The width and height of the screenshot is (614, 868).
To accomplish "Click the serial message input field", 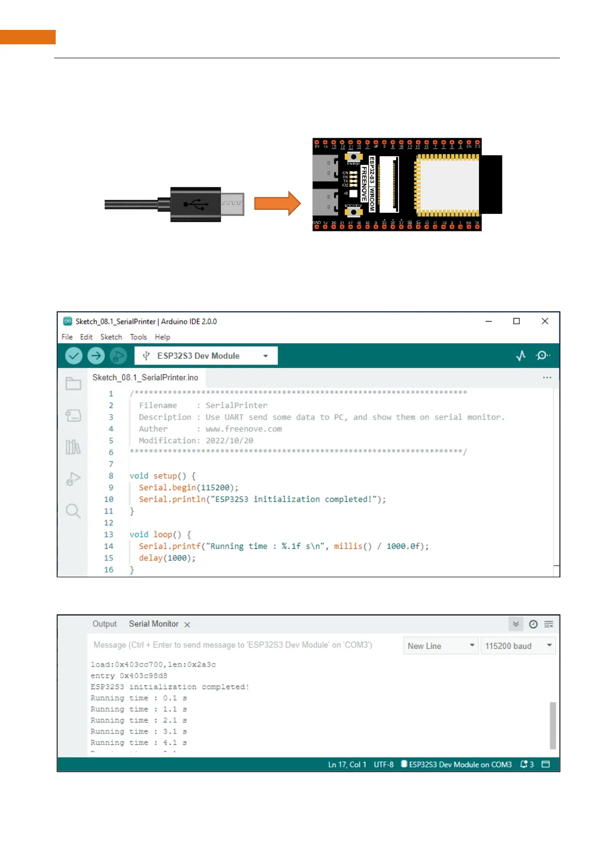I will pos(244,645).
